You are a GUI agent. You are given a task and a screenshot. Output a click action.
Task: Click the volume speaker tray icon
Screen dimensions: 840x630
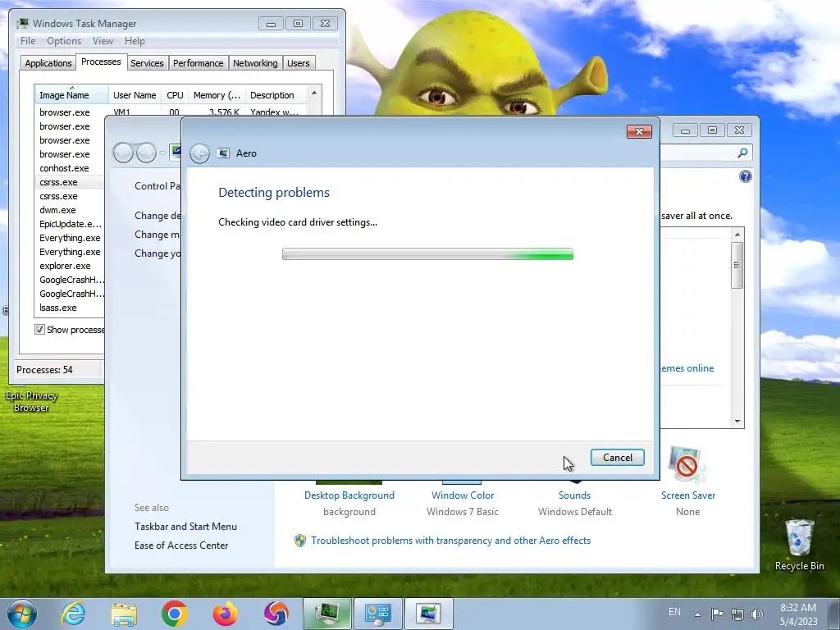coord(757,614)
